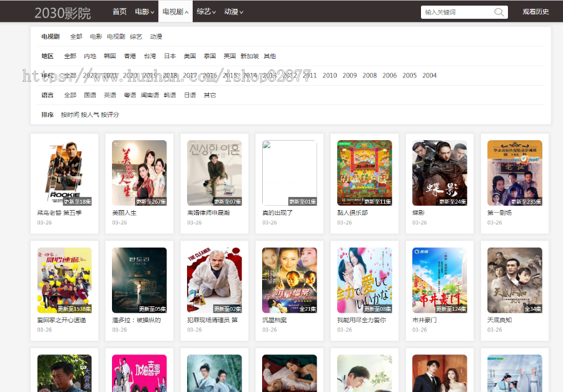
Task: Sort results 按人气
Action: (x=89, y=114)
